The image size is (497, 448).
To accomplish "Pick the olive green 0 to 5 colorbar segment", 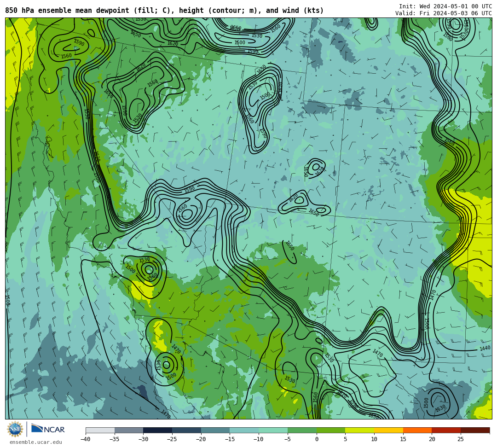I will pos(331,430).
